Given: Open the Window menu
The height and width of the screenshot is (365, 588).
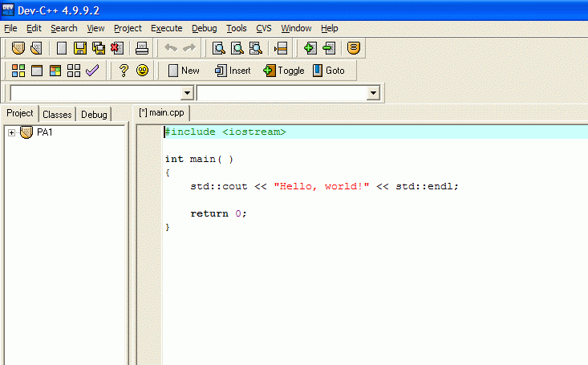Looking at the screenshot, I should tap(296, 28).
